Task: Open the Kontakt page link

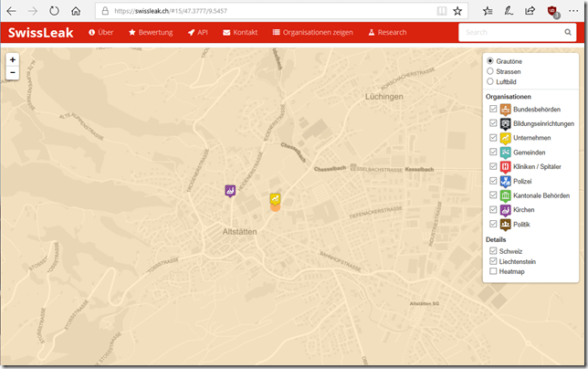Action: tap(240, 32)
